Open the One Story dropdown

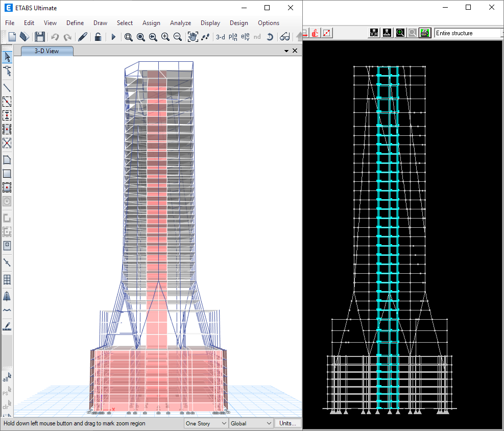click(205, 423)
